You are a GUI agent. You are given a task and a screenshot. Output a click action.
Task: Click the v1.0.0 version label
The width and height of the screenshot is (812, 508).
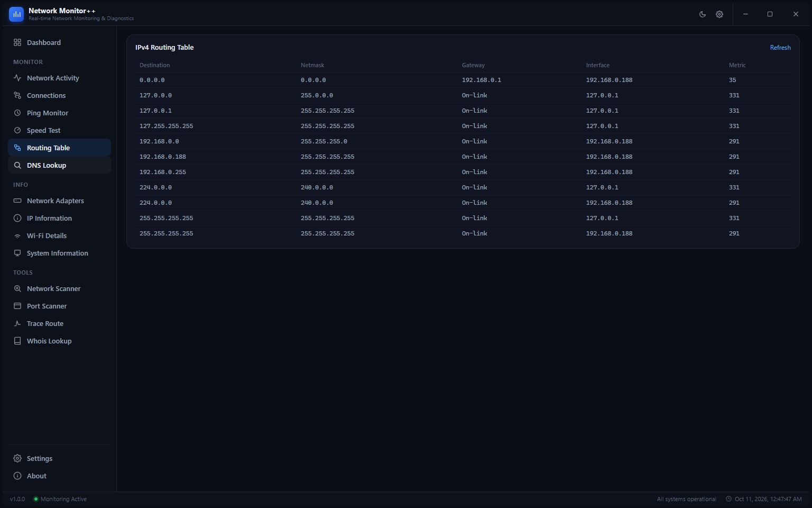[17, 499]
